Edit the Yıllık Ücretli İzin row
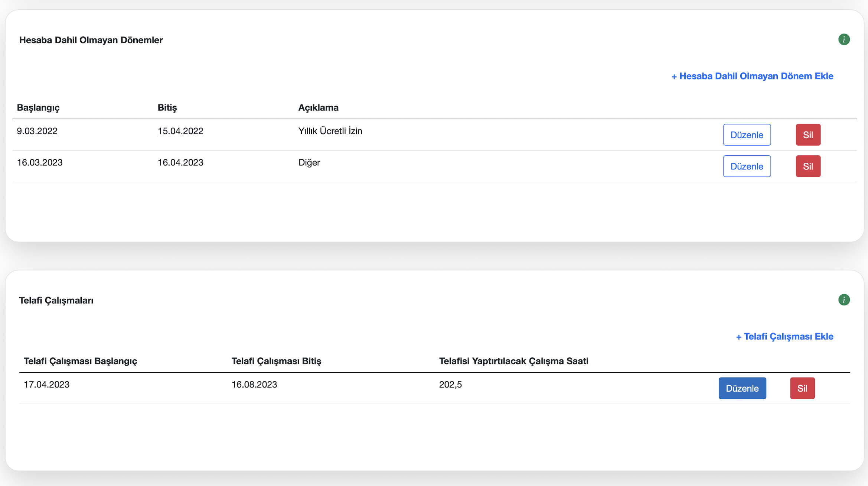Viewport: 868px width, 486px height. [746, 135]
